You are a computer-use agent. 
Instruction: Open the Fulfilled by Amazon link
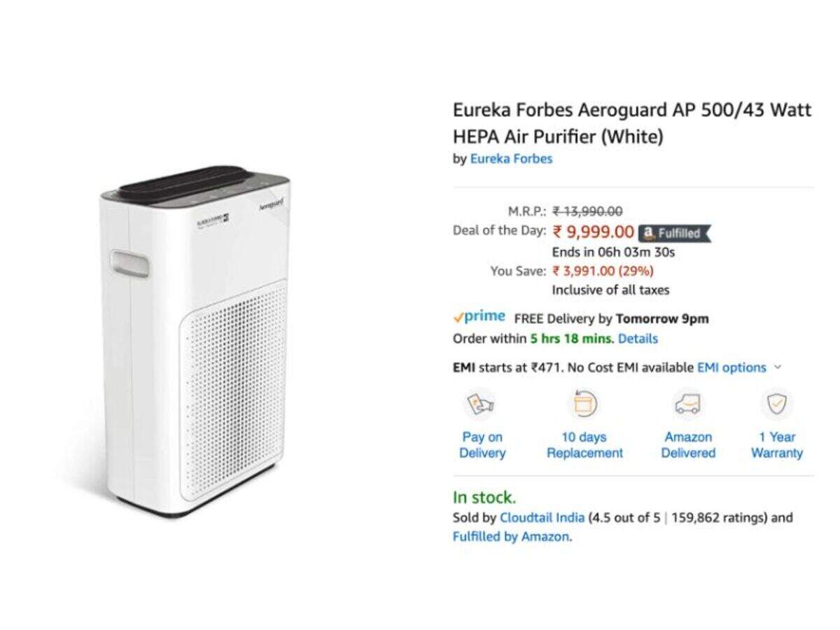click(512, 537)
